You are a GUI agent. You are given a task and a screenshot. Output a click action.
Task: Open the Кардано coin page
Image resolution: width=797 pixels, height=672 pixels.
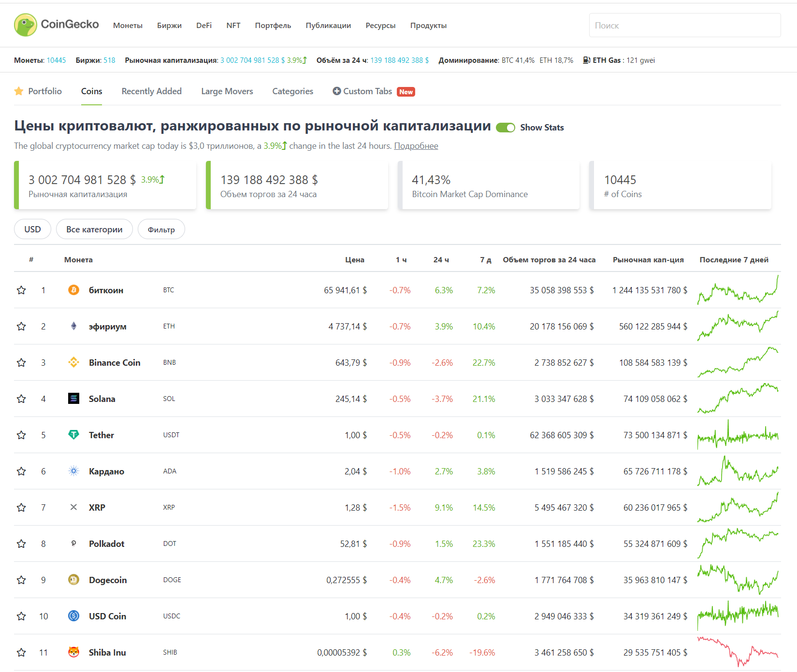click(x=106, y=472)
